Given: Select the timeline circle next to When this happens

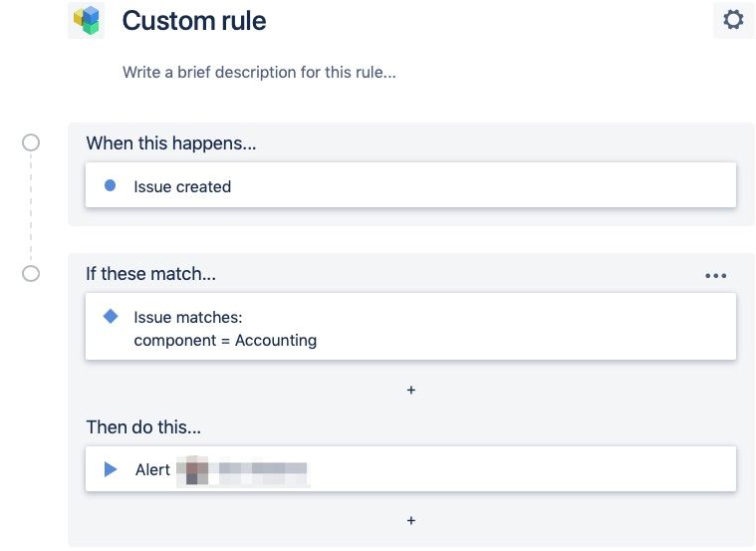Looking at the screenshot, I should (31, 142).
